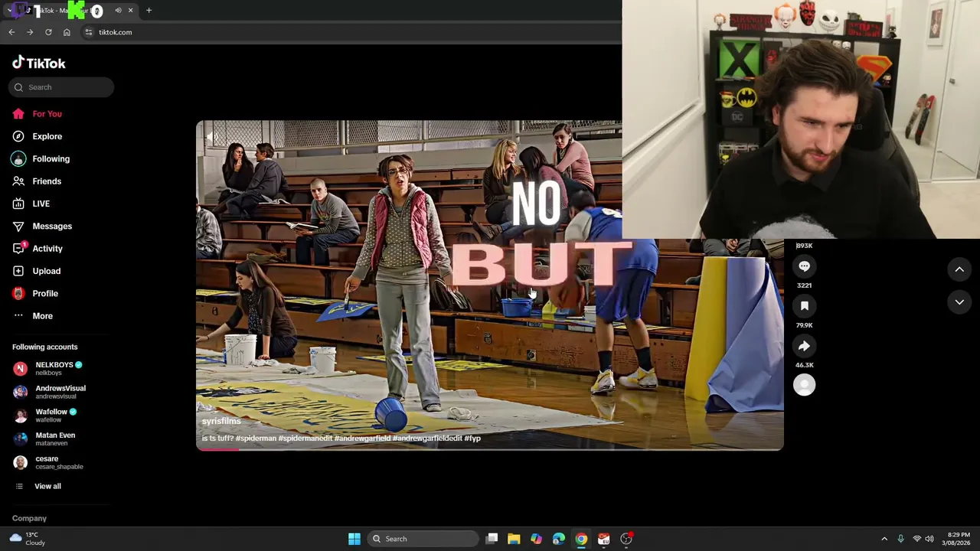
Task: Mute the TikTok browser tab audio
Action: click(x=118, y=11)
